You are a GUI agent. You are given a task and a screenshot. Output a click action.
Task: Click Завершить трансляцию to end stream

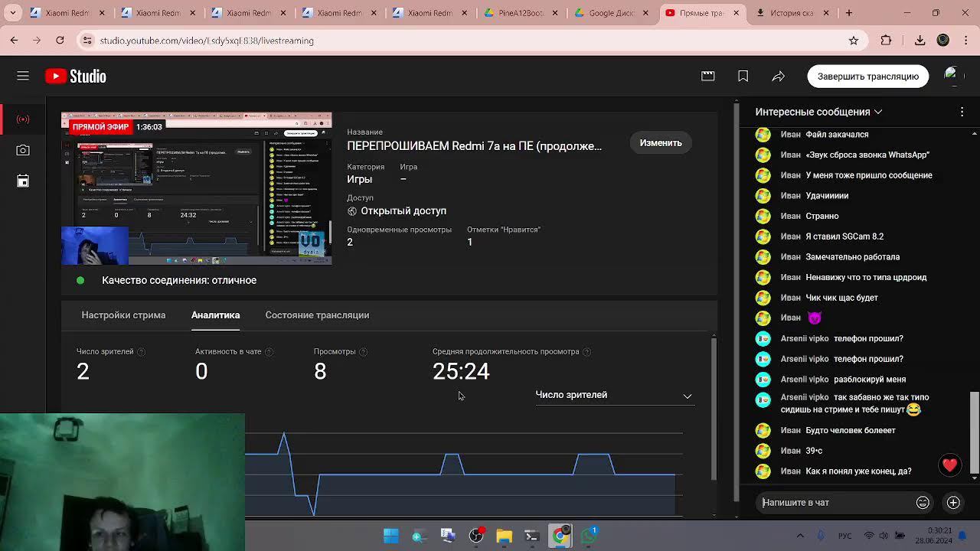pos(868,76)
